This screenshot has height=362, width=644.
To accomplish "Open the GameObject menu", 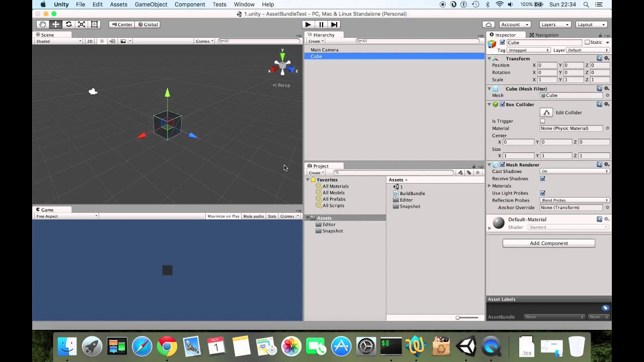I will [150, 4].
